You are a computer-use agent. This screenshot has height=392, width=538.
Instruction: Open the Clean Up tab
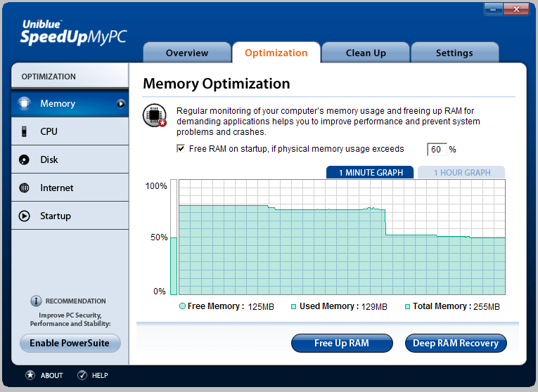[366, 53]
